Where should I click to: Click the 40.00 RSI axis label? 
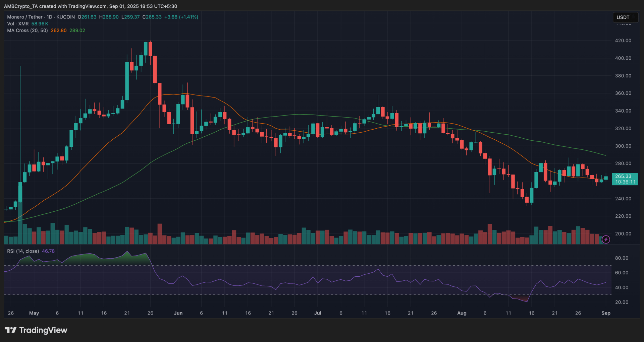622,287
